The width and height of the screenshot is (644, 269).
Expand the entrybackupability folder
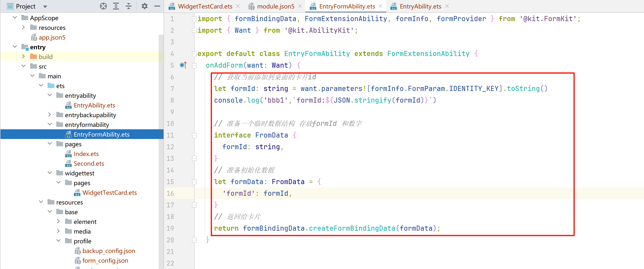(50, 115)
